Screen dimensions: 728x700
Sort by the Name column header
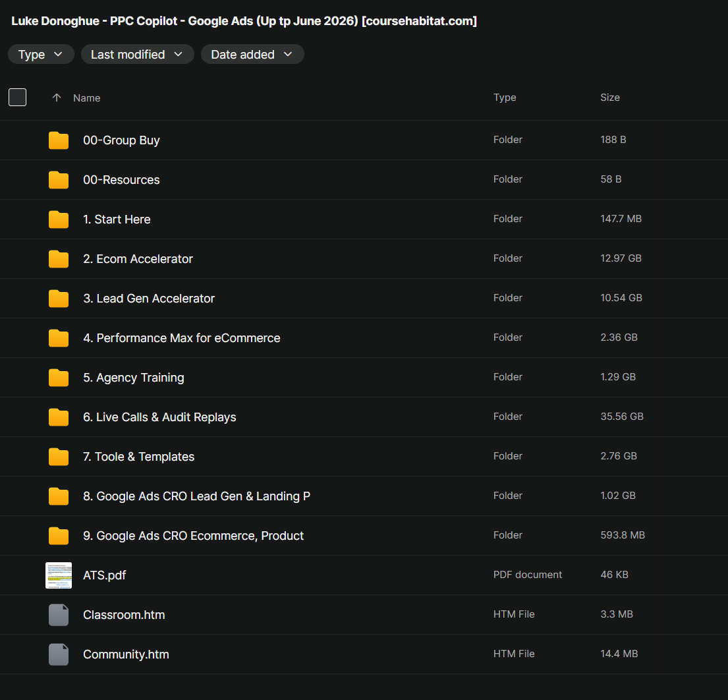pyautogui.click(x=87, y=98)
